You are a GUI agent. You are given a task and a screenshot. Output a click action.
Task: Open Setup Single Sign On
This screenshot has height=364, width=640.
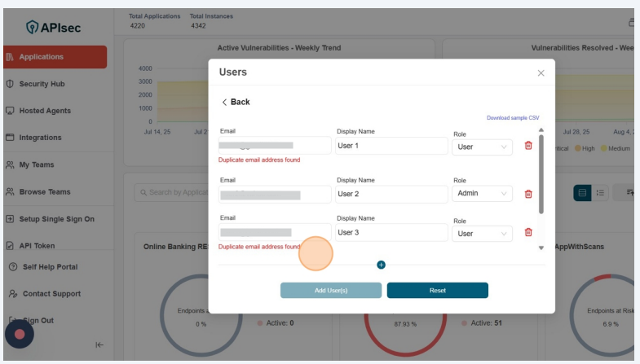[x=56, y=219]
